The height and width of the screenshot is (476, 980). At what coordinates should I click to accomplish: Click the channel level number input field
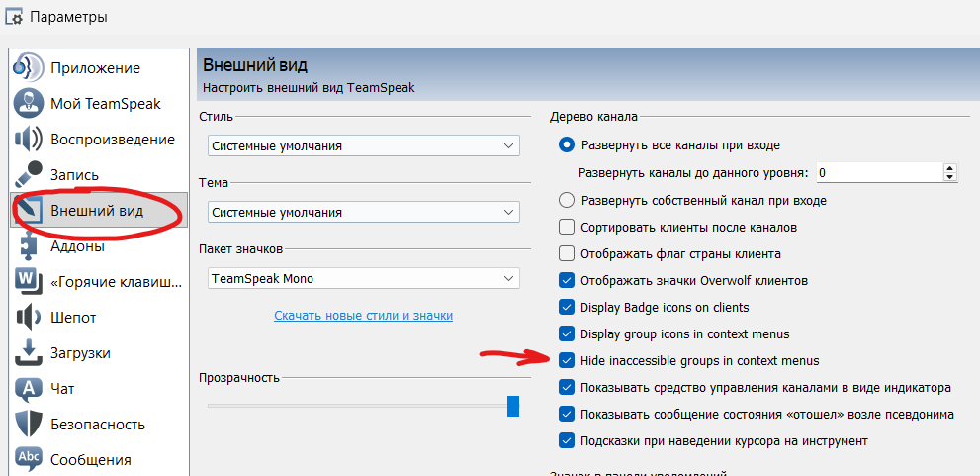tap(876, 173)
